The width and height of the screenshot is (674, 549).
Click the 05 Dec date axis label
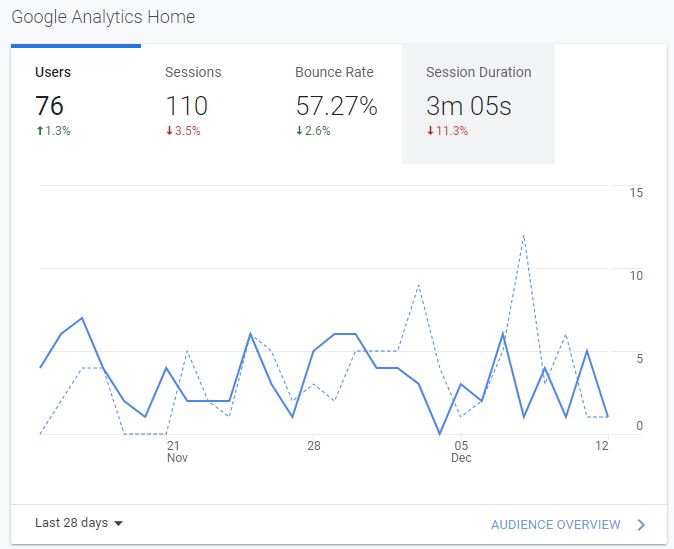(461, 451)
